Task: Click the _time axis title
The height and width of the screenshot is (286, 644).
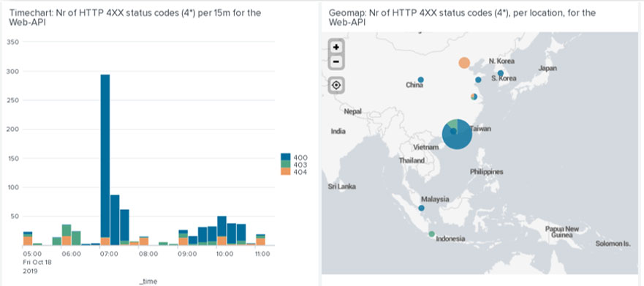Action: [x=148, y=282]
